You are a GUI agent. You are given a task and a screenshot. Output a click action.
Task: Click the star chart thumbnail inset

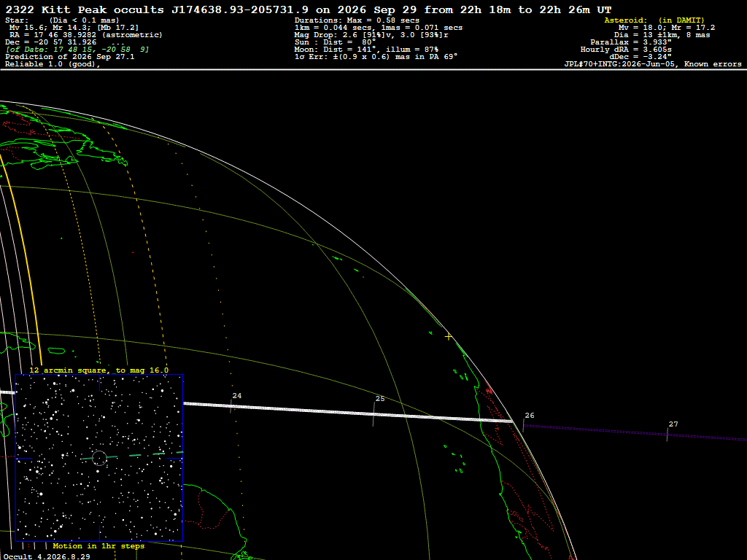coord(99,458)
